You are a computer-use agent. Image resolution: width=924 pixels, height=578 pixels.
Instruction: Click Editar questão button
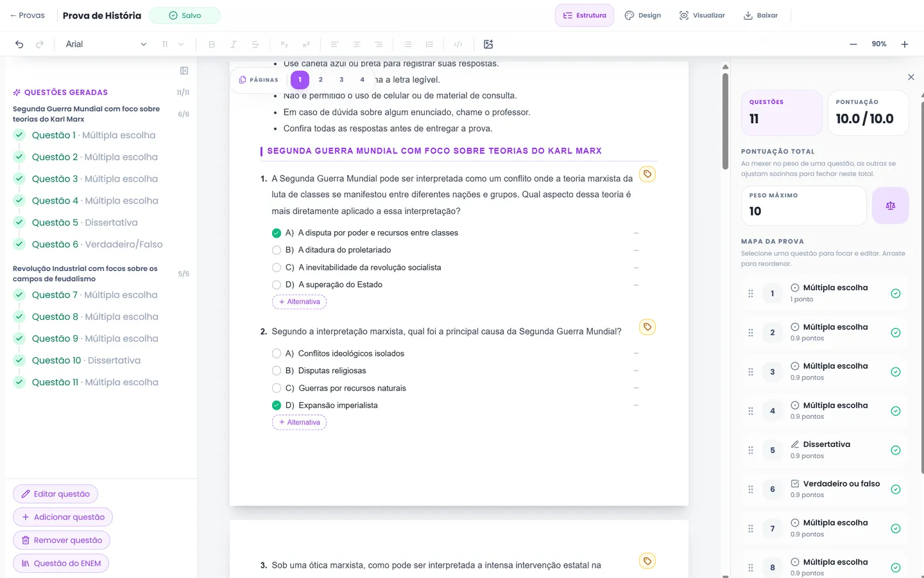[x=55, y=494]
